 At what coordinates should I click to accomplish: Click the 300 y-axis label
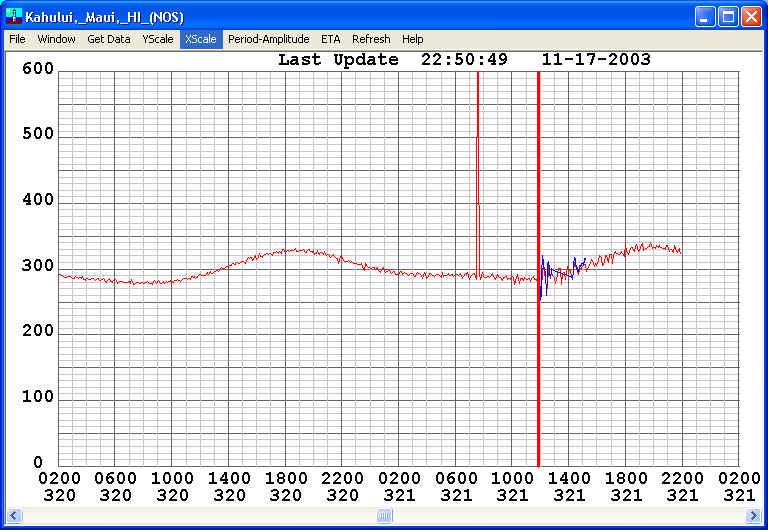[38, 265]
